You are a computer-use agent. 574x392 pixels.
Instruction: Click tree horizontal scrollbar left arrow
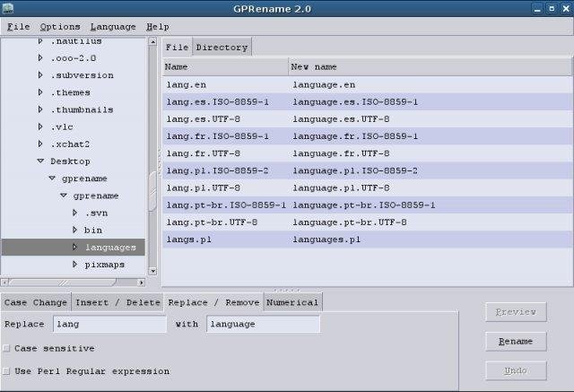(4, 283)
